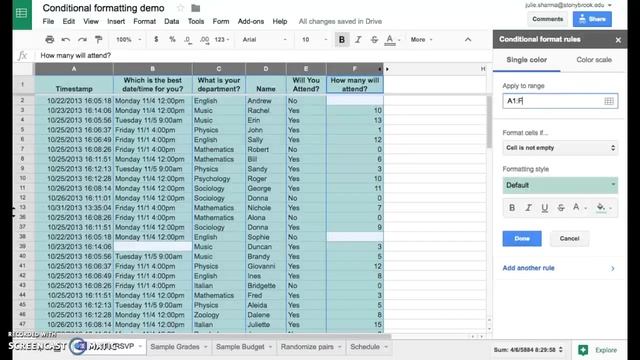This screenshot has width=640, height=360.
Task: Click the Explore icon at bottom right
Action: [x=583, y=350]
